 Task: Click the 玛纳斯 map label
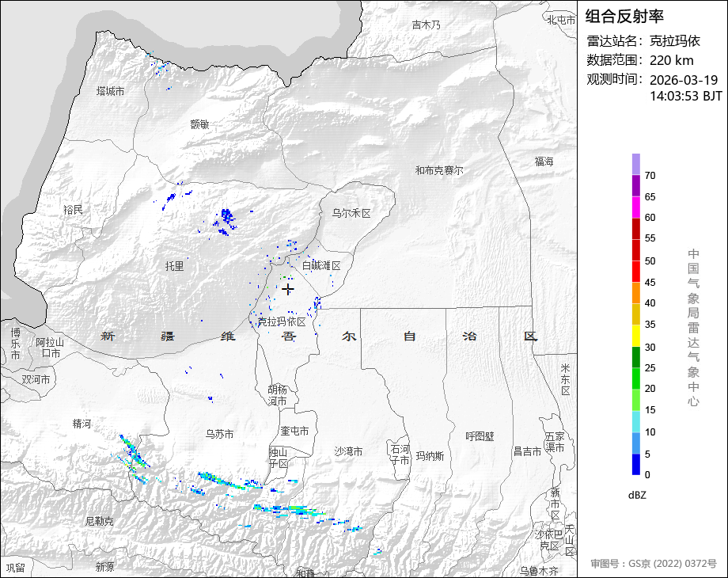click(x=430, y=456)
